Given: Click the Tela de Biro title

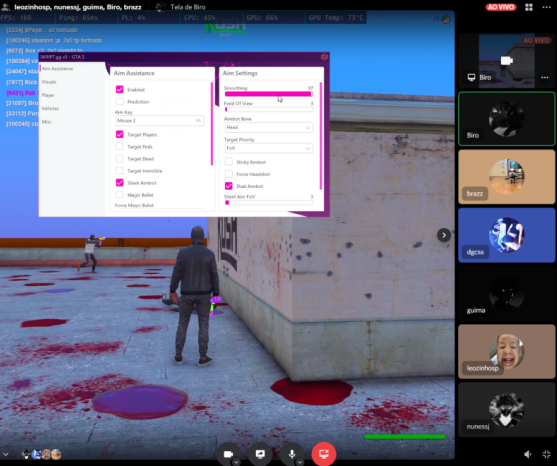Looking at the screenshot, I should 188,7.
